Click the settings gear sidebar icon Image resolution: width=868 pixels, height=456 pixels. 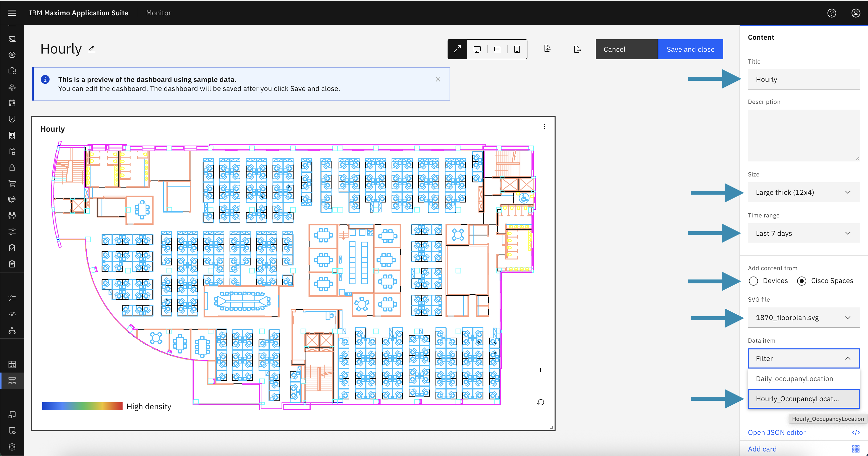click(12, 447)
